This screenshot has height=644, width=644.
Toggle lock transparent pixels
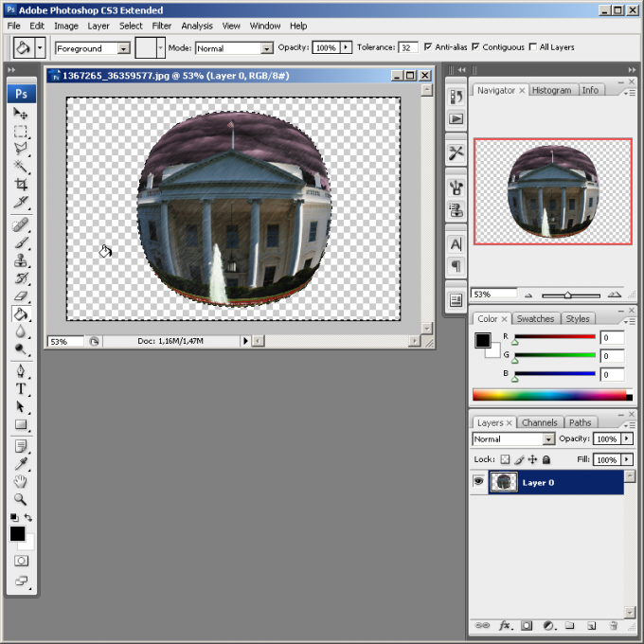505,459
